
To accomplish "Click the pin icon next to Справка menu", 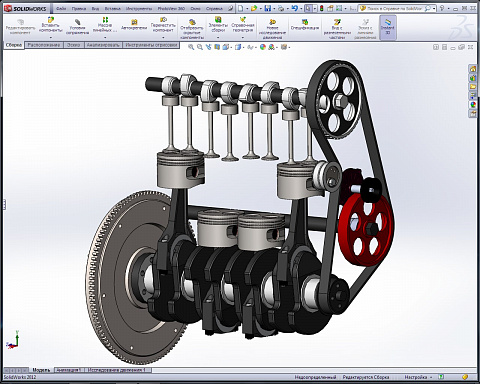I will pos(230,9).
